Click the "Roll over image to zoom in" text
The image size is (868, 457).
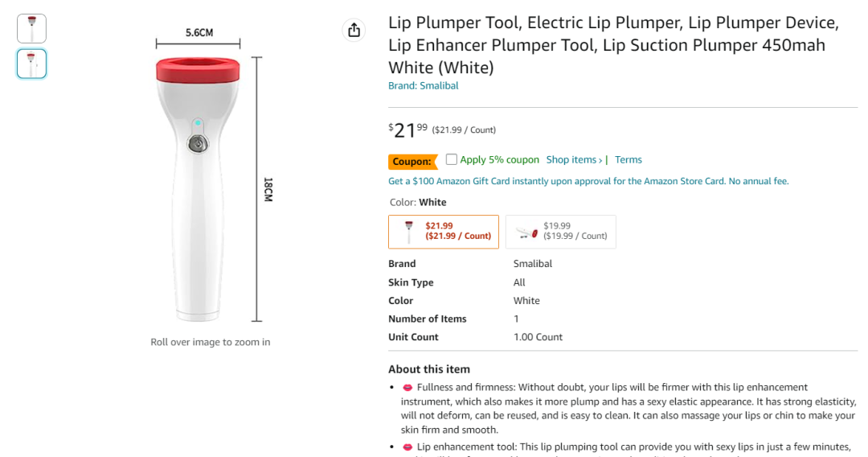211,342
